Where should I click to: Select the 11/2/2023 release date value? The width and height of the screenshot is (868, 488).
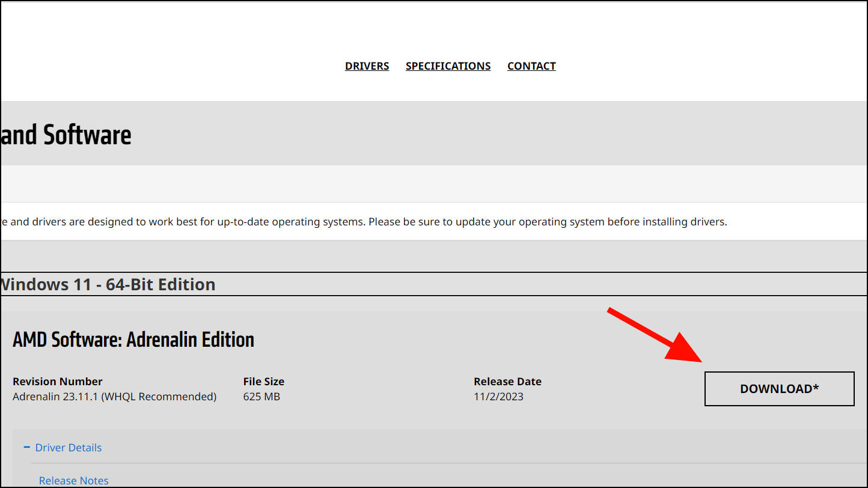tap(498, 397)
